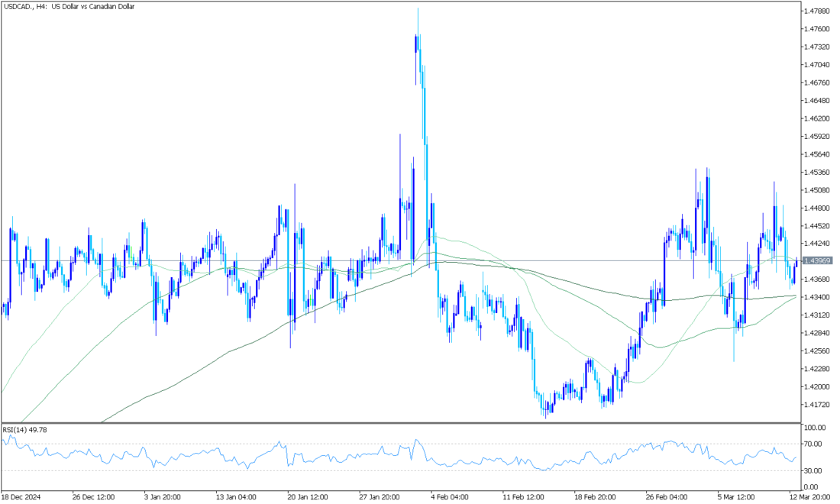
Task: Click the 1.46480 price axis label
Action: (x=816, y=100)
